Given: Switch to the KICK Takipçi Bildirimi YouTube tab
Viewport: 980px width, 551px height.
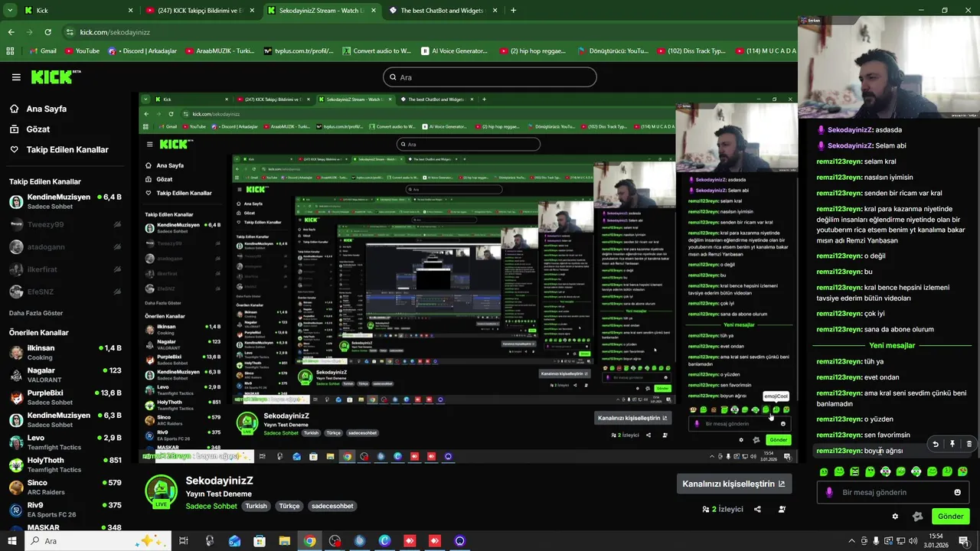Looking at the screenshot, I should pyautogui.click(x=201, y=11).
